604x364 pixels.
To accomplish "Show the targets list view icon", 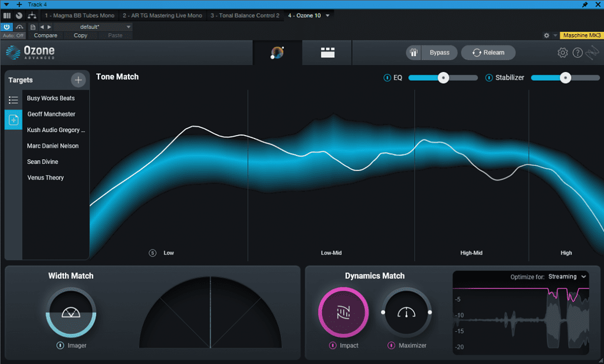I will point(14,100).
